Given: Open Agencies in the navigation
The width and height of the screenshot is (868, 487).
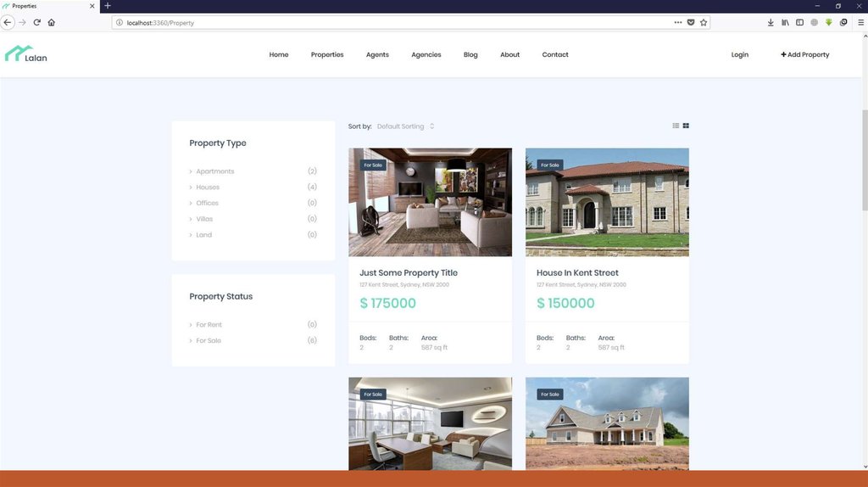Looking at the screenshot, I should (426, 55).
